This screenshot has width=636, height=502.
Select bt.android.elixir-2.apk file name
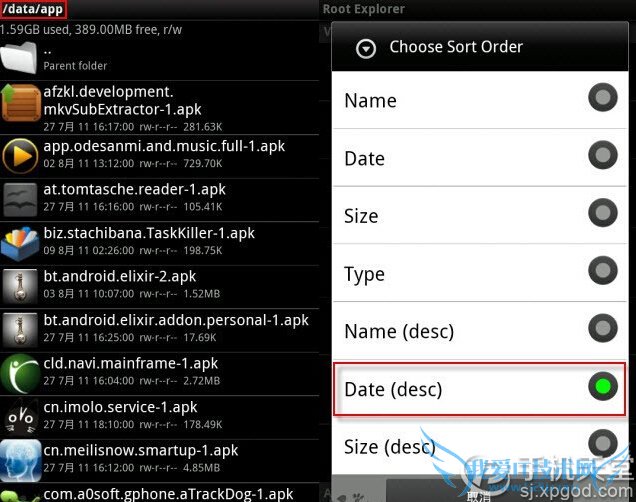tap(120, 277)
